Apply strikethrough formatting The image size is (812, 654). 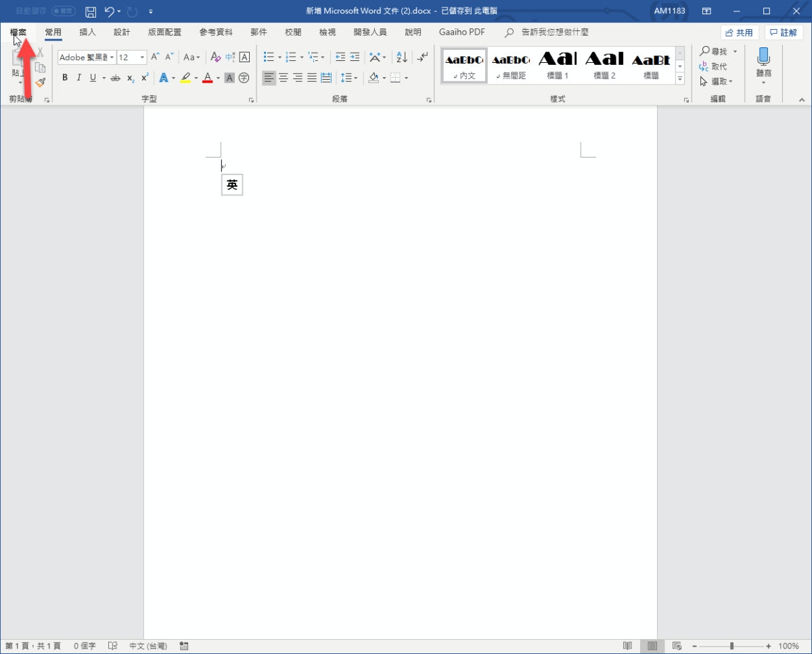115,78
